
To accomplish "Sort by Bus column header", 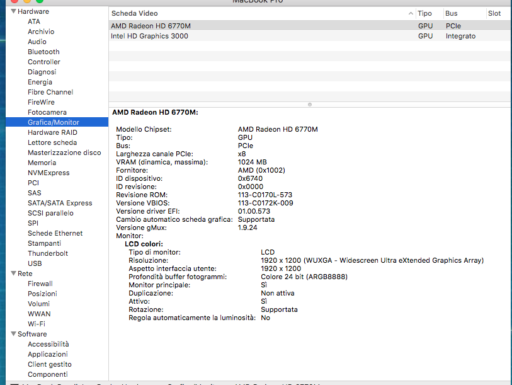I will point(451,13).
